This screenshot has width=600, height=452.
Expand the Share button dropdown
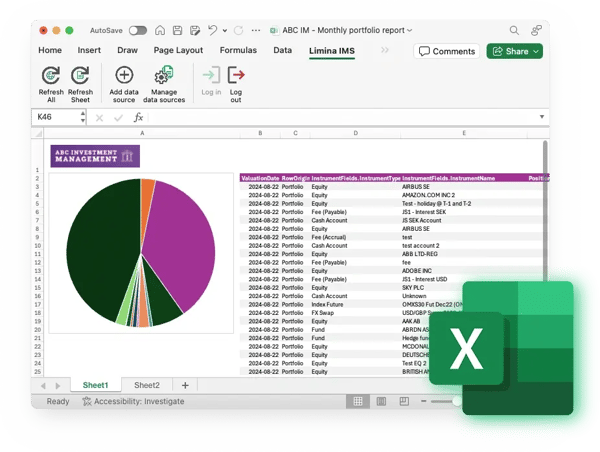tap(536, 51)
